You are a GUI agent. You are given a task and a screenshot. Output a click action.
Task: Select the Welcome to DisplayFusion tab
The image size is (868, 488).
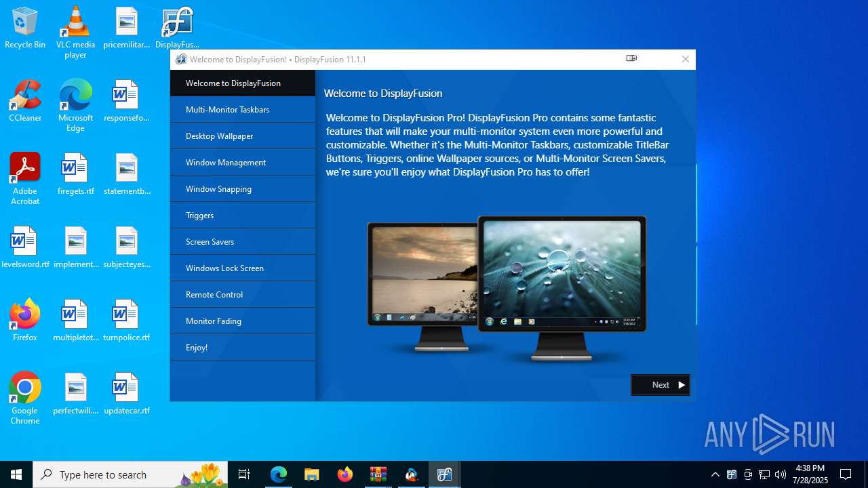[243, 83]
